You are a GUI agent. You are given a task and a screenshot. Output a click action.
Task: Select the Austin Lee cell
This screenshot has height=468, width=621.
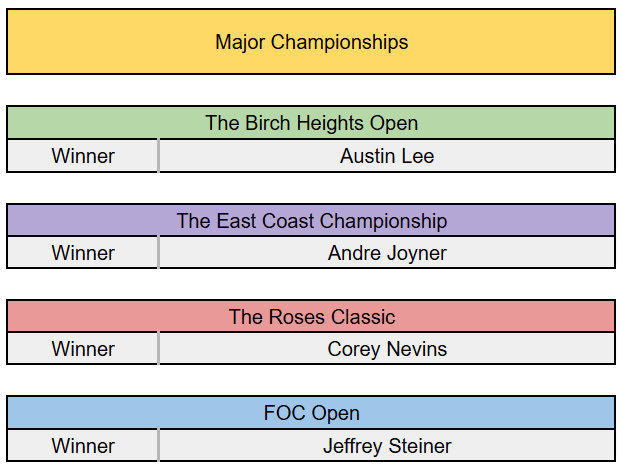coord(387,156)
